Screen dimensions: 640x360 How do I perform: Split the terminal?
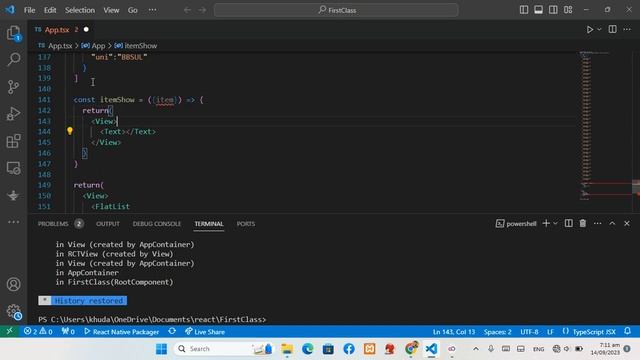569,223
